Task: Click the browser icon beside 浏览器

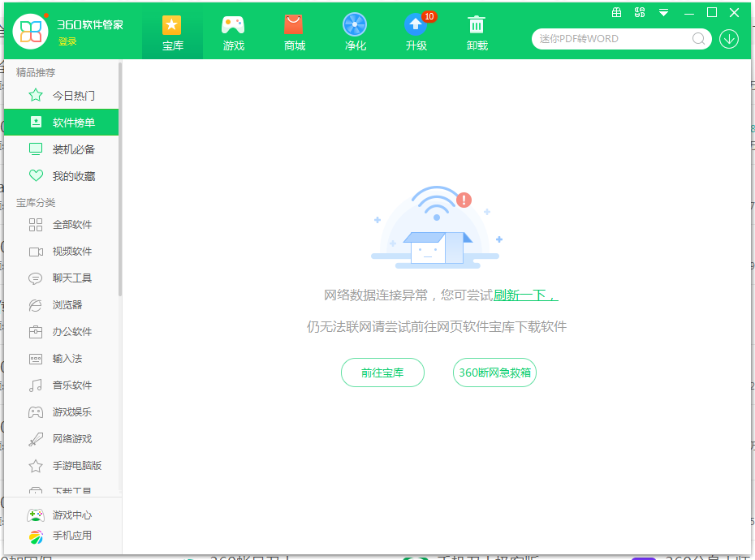Action: pyautogui.click(x=36, y=305)
